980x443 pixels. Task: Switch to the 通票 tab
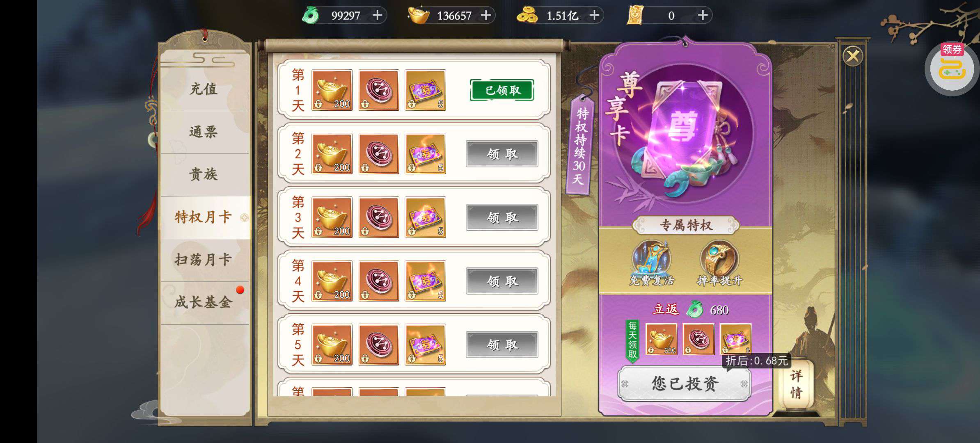(204, 132)
